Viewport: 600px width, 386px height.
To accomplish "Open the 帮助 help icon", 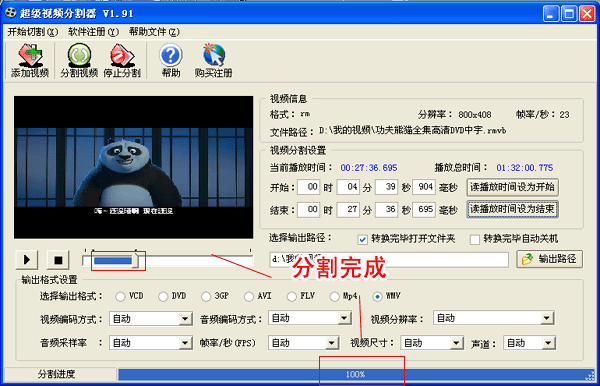I will pos(171,61).
